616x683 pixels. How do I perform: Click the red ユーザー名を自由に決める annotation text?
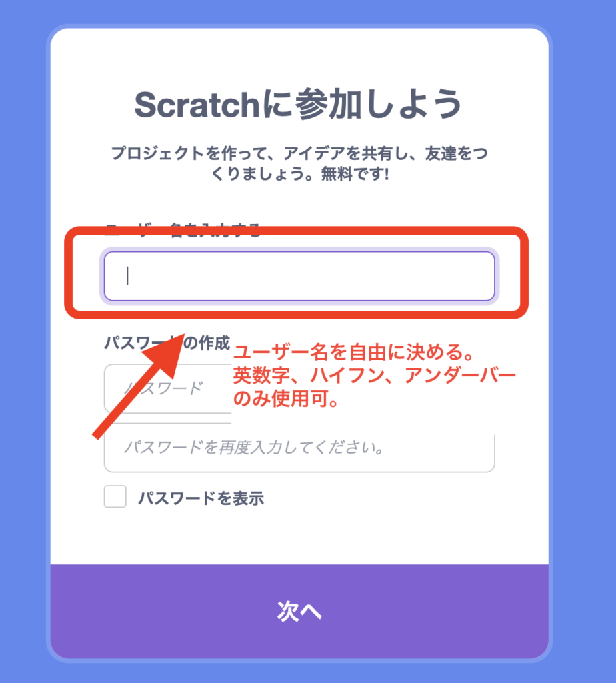354,352
